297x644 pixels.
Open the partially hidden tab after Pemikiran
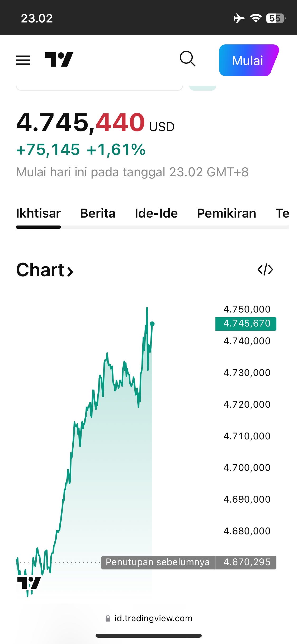pos(282,213)
